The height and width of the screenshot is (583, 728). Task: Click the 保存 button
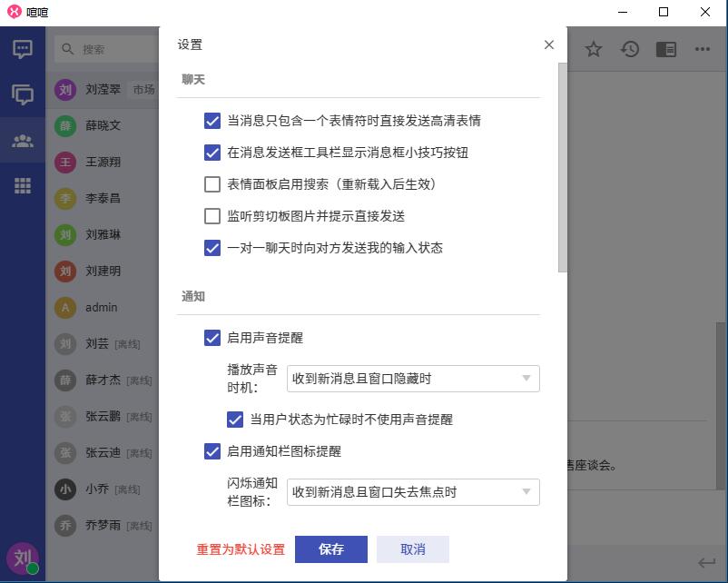pyautogui.click(x=331, y=549)
